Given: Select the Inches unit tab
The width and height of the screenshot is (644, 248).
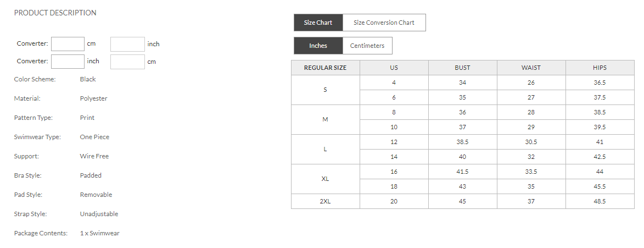Looking at the screenshot, I should tap(318, 46).
